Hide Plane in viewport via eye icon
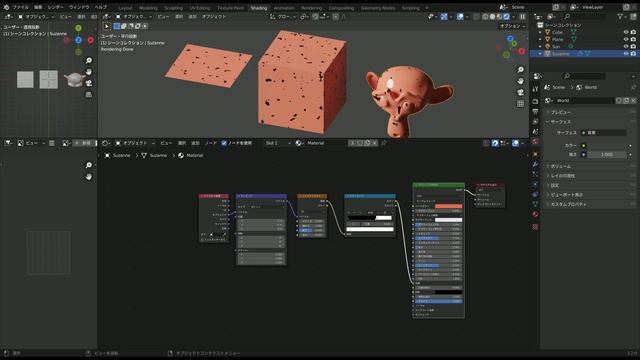This screenshot has width=640, height=360. [626, 40]
